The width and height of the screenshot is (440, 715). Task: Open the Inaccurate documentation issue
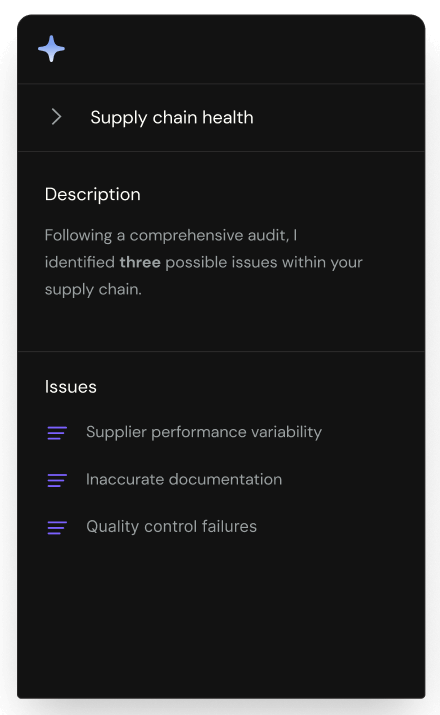point(184,479)
